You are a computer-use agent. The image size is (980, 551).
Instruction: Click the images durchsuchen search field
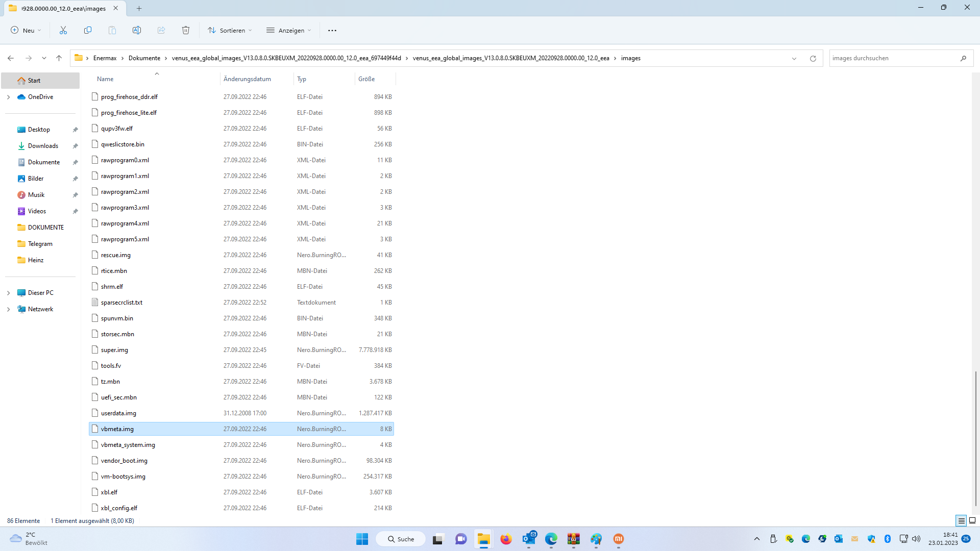(893, 58)
